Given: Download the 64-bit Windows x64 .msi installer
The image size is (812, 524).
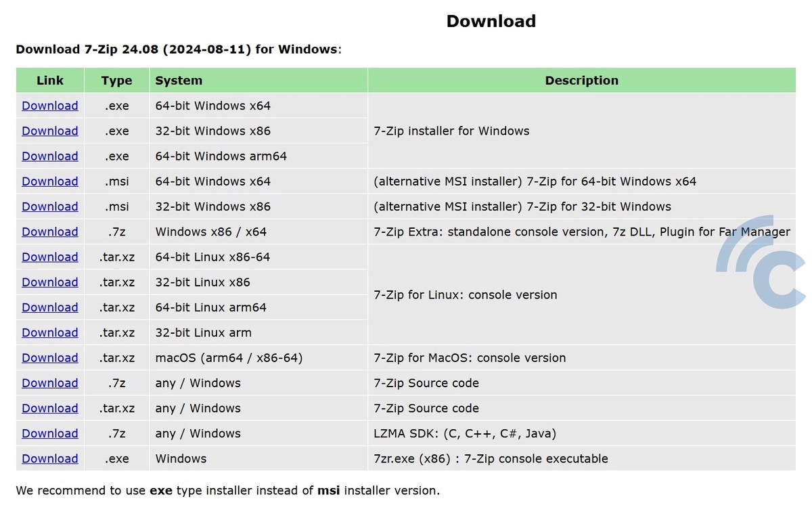Looking at the screenshot, I should click(50, 181).
